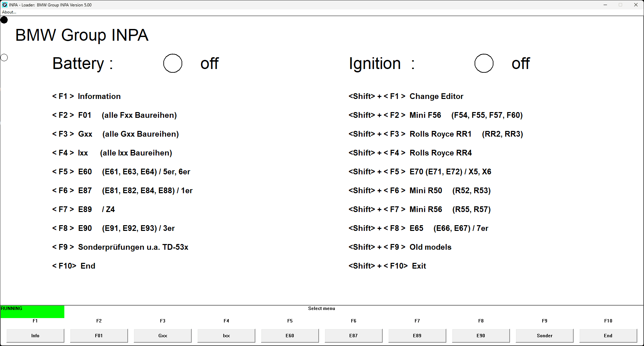Click the 'F01 (alle Fxx Baureihen)' entry
This screenshot has width=644, height=346.
115,115
